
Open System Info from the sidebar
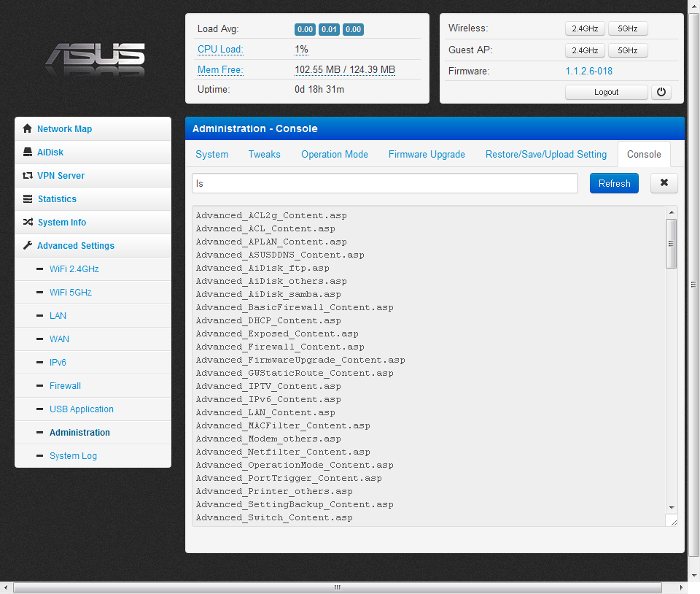coord(61,223)
